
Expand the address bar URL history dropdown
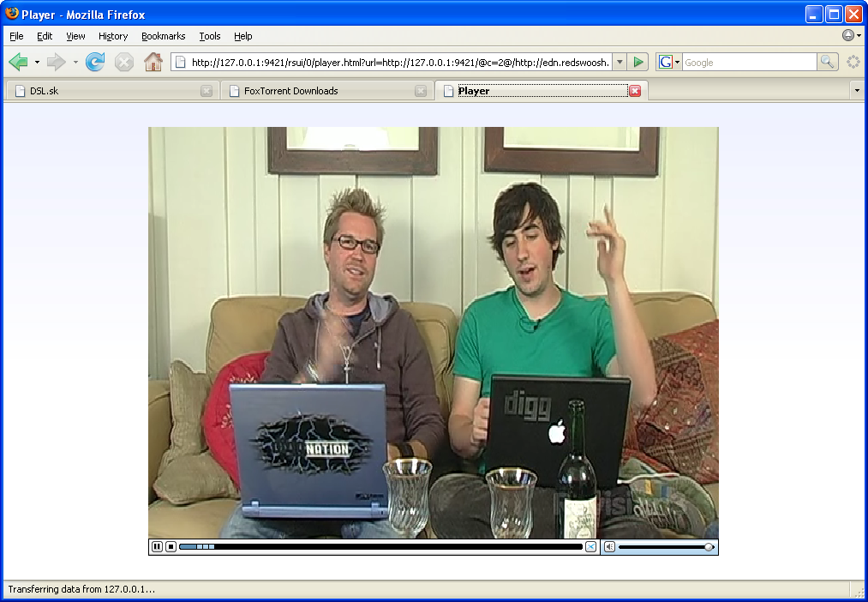[620, 63]
